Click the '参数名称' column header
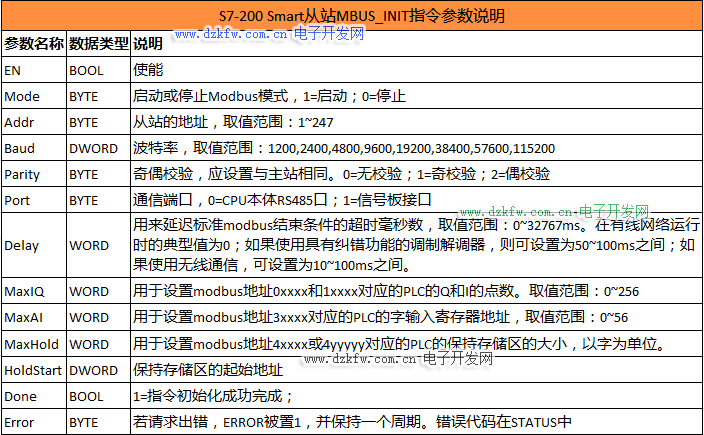 [x=34, y=44]
